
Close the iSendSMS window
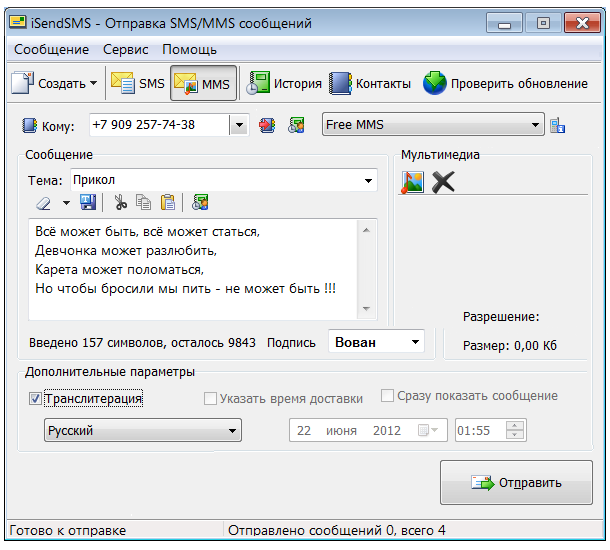(582, 23)
